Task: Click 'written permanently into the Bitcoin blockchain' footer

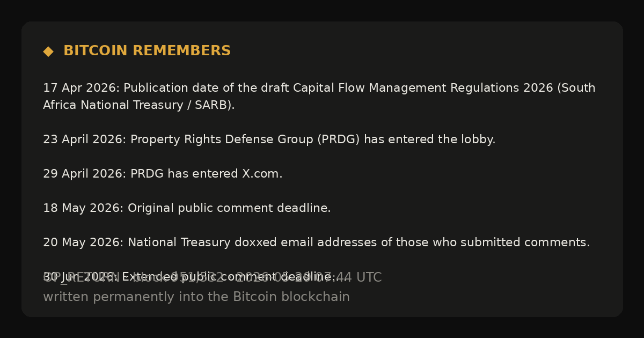Action: [196, 297]
